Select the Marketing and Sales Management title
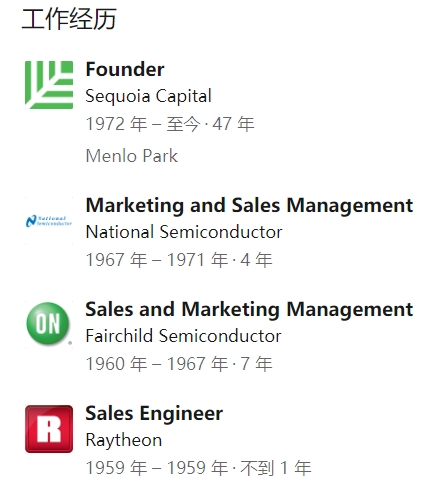The height and width of the screenshot is (502, 429). click(x=249, y=205)
